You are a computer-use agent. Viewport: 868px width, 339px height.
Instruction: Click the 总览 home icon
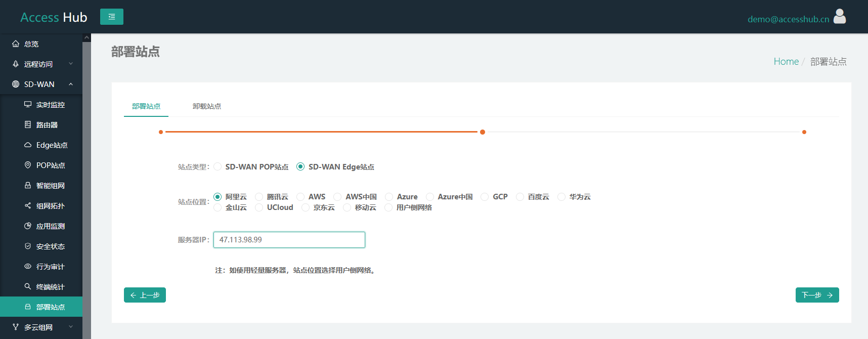pos(16,44)
